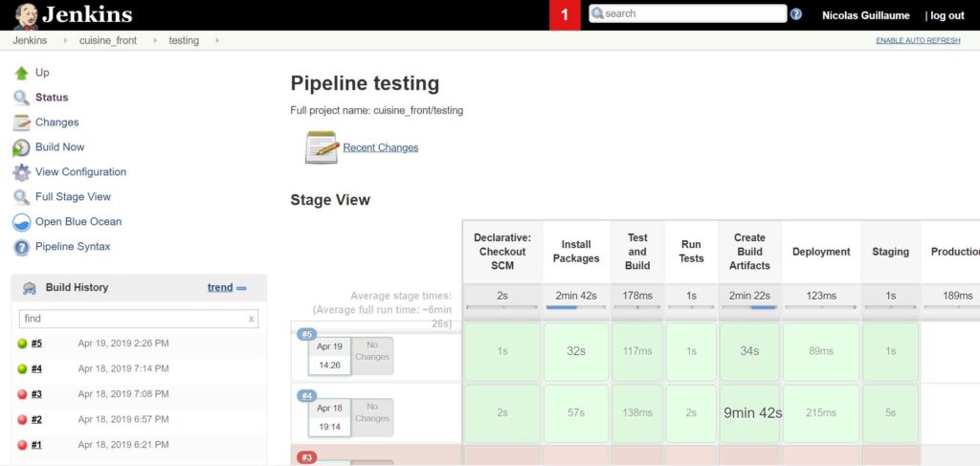Click the #5 build badge in Stage View

tap(306, 335)
